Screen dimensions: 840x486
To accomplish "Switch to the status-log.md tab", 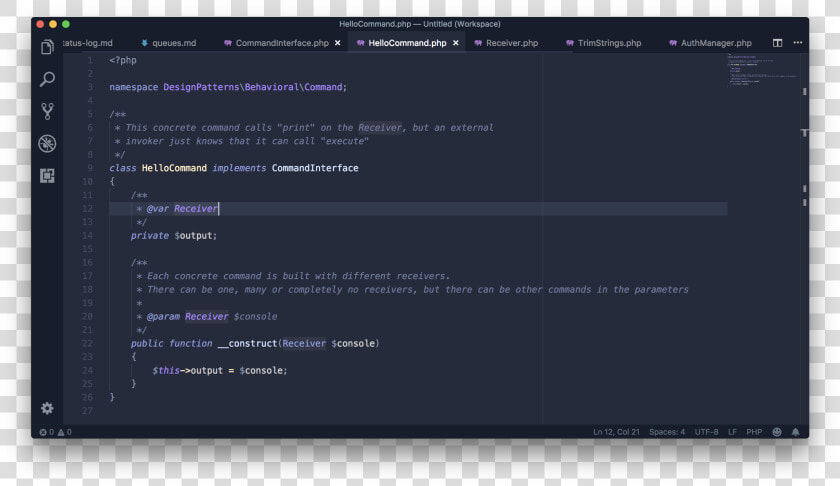I will [88, 43].
